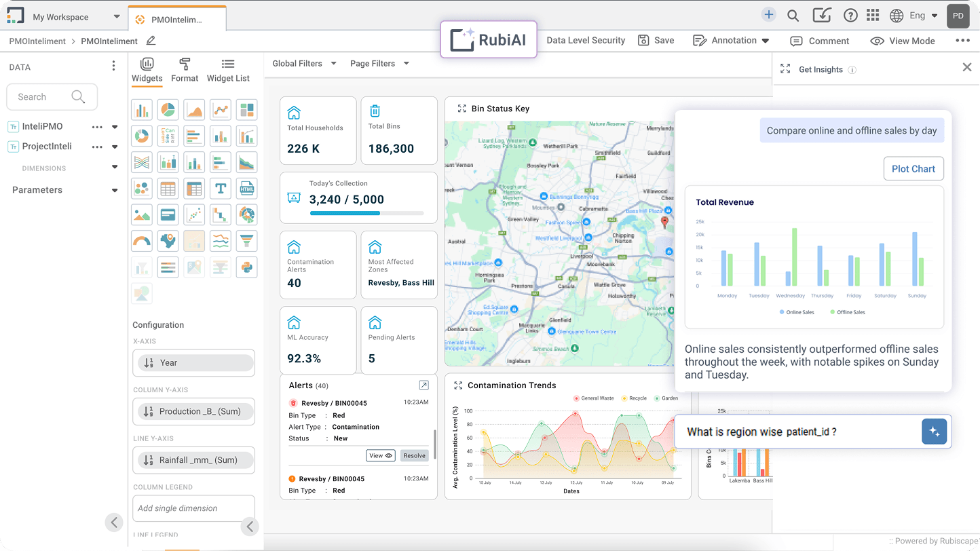Image resolution: width=980 pixels, height=551 pixels.
Task: Pick the Sankey flow chart widget
Action: coord(142,162)
